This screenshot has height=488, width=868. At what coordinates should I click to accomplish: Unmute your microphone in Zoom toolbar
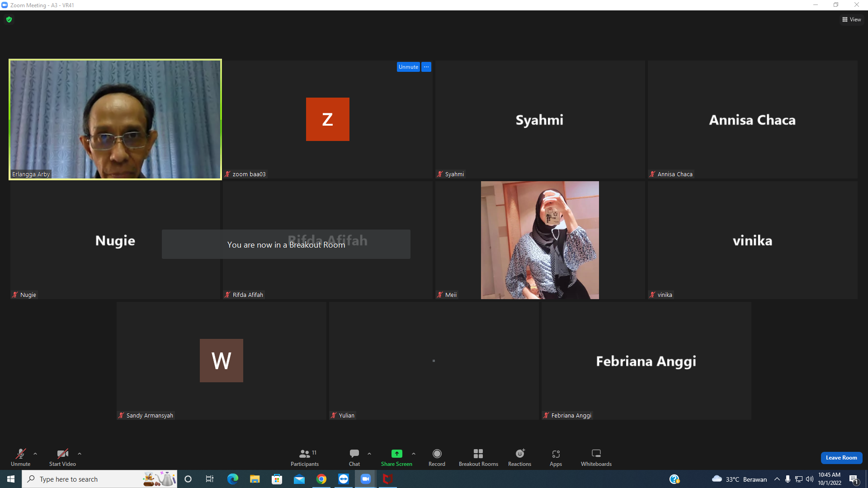click(20, 457)
